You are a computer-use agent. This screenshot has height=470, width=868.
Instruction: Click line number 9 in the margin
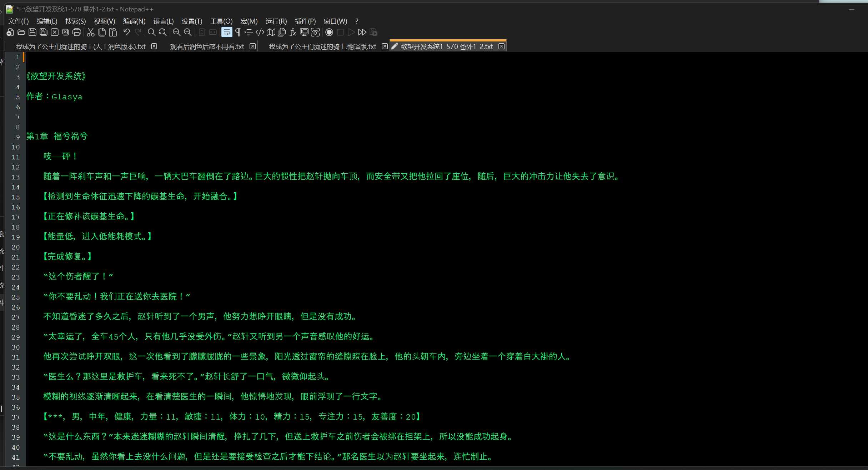(17, 137)
